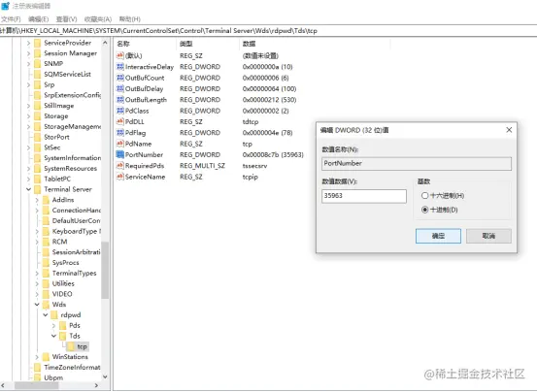Image resolution: width=537 pixels, height=392 pixels.
Task: Confirm with the 确定 OK button
Action: [x=438, y=236]
